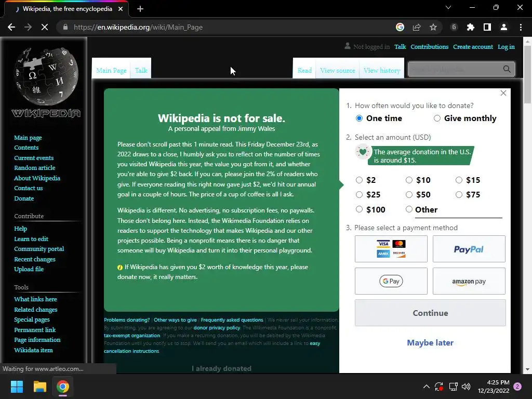Pay with Amazon Pay option

469,281
